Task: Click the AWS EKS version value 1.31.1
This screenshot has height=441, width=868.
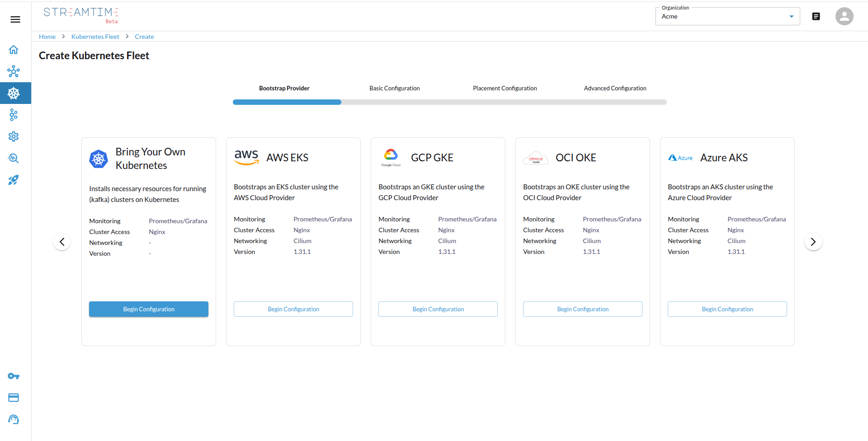Action: [302, 252]
